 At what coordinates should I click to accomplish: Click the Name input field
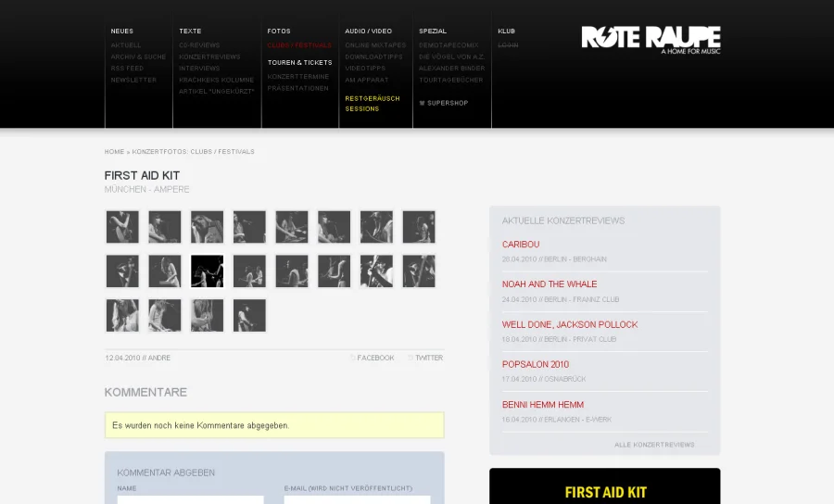[190, 499]
